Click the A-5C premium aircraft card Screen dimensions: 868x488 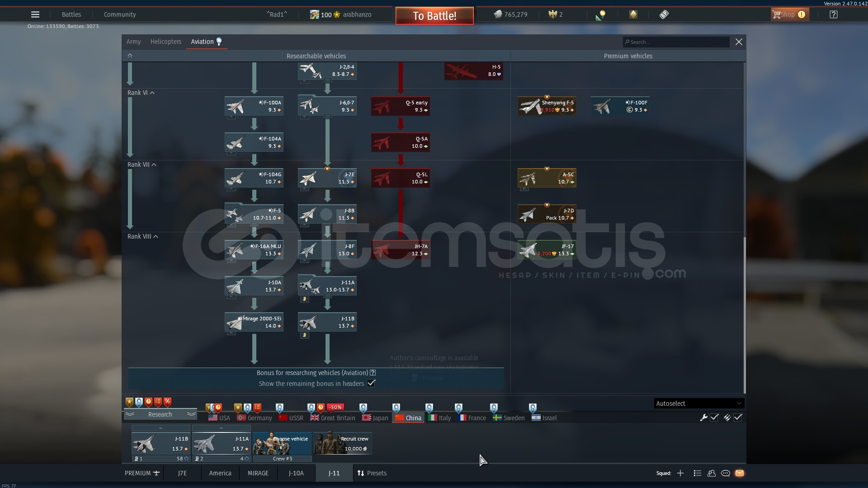click(547, 178)
